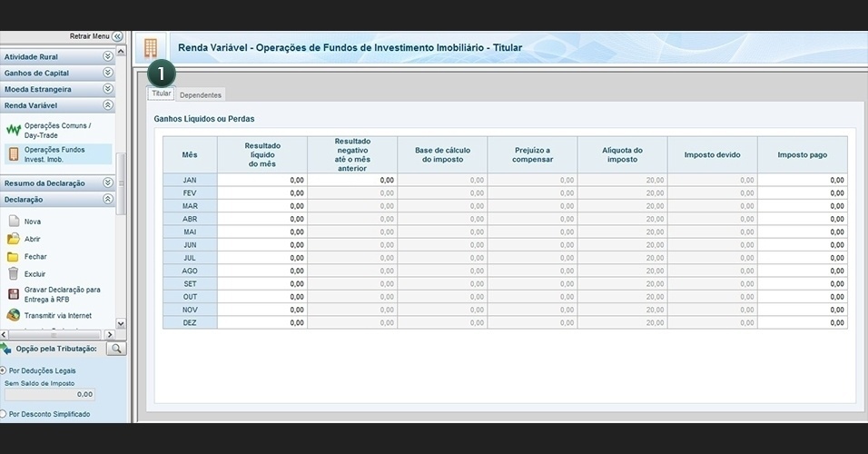Click the AGO month row label
Image resolution: width=868 pixels, height=454 pixels.
[190, 271]
